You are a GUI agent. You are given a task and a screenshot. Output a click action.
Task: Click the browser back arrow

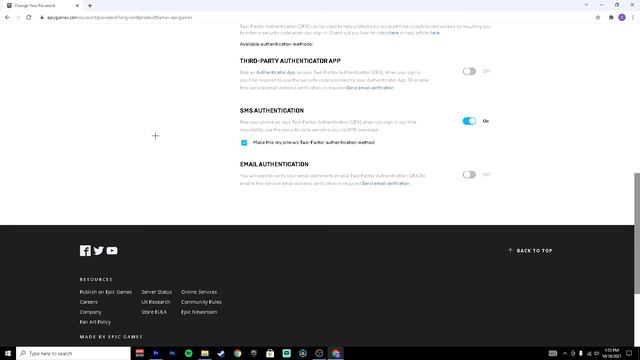click(7, 18)
